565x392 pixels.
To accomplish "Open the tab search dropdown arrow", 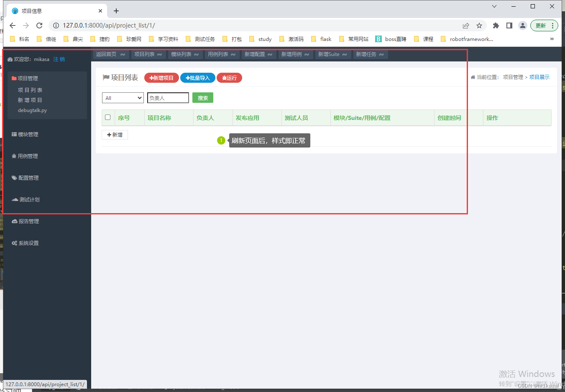I will coord(494,6).
